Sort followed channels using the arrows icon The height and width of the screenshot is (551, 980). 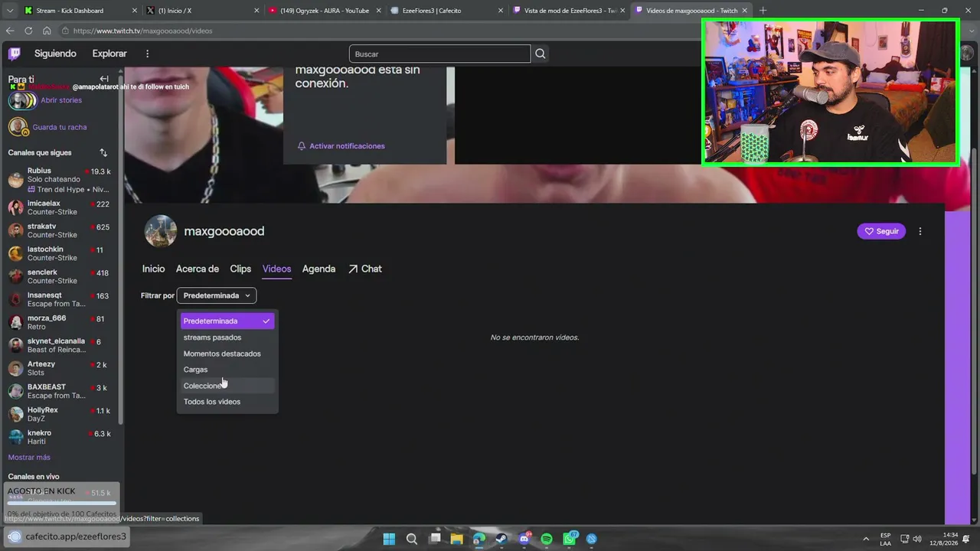[103, 152]
